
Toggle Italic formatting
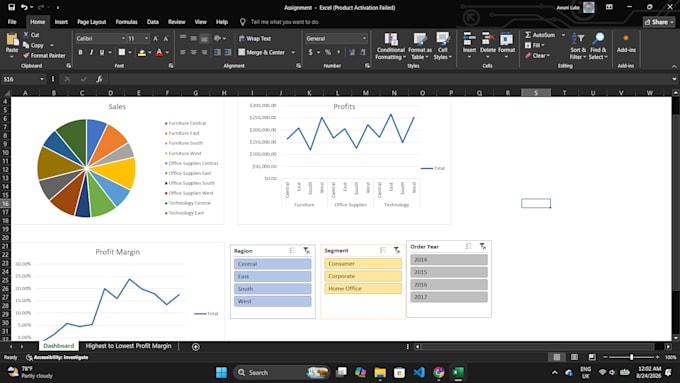[91, 52]
